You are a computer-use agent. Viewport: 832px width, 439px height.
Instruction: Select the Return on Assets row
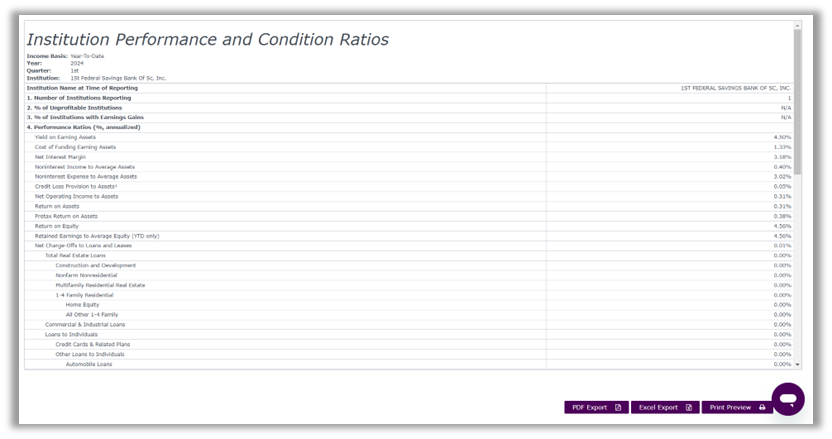[409, 206]
